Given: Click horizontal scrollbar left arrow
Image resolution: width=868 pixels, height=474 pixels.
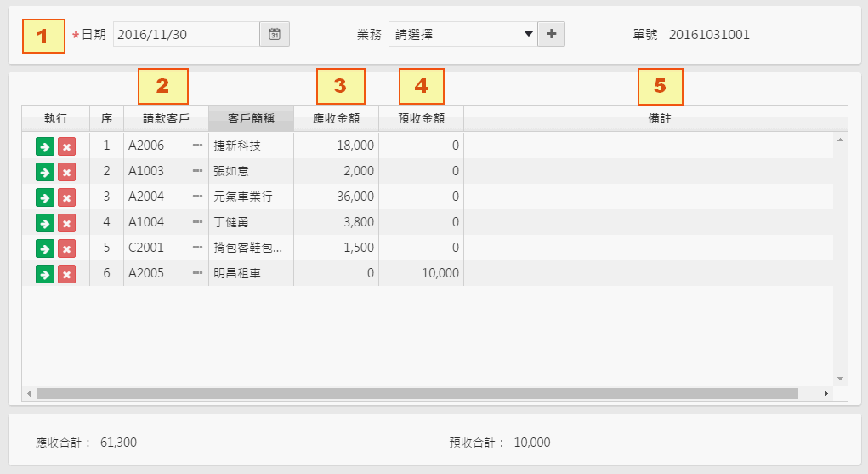Looking at the screenshot, I should click(x=29, y=394).
